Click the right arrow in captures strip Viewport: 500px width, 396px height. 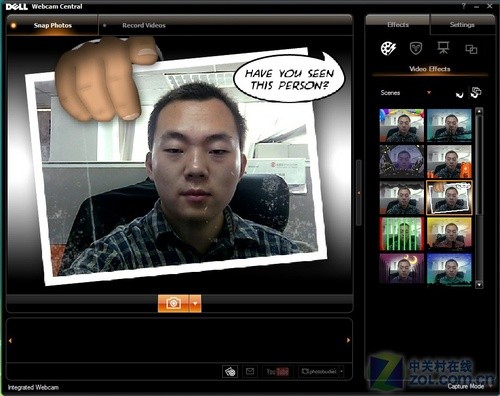[348, 340]
